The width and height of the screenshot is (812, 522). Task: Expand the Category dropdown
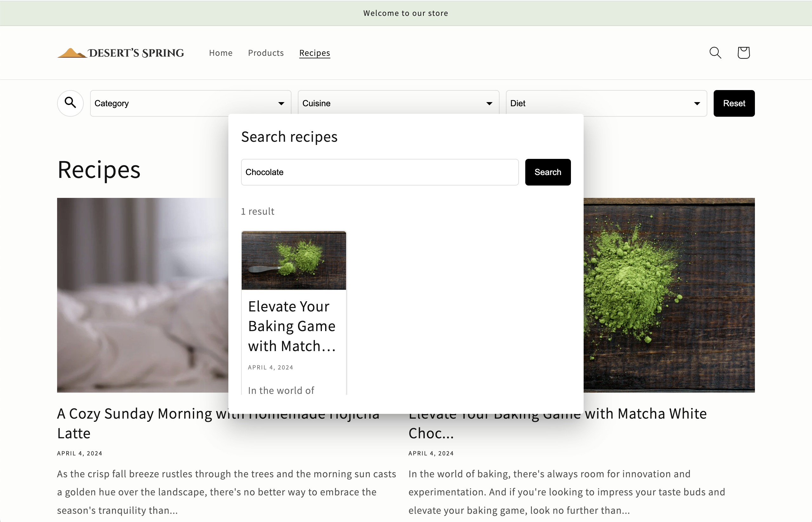pos(190,103)
